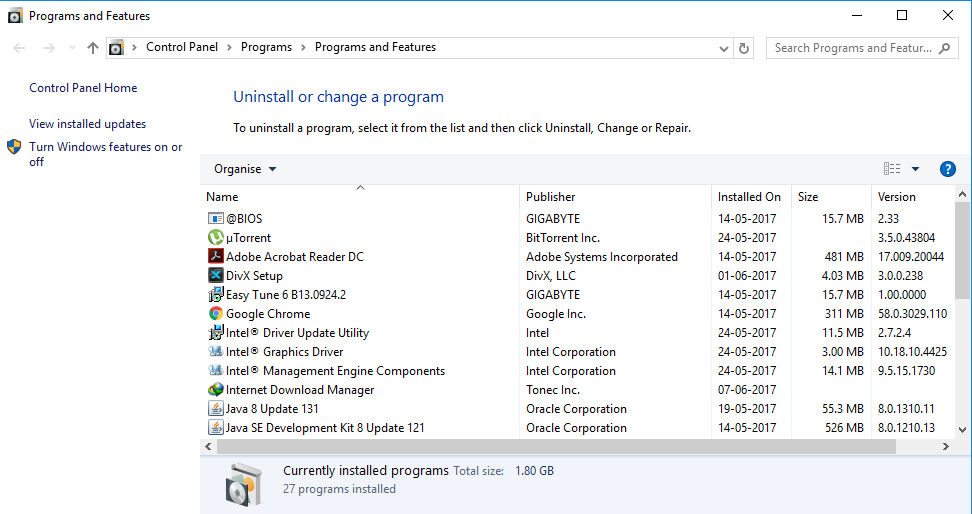The height and width of the screenshot is (514, 972).
Task: Click the Easy Tune 6 icon
Action: point(215,295)
